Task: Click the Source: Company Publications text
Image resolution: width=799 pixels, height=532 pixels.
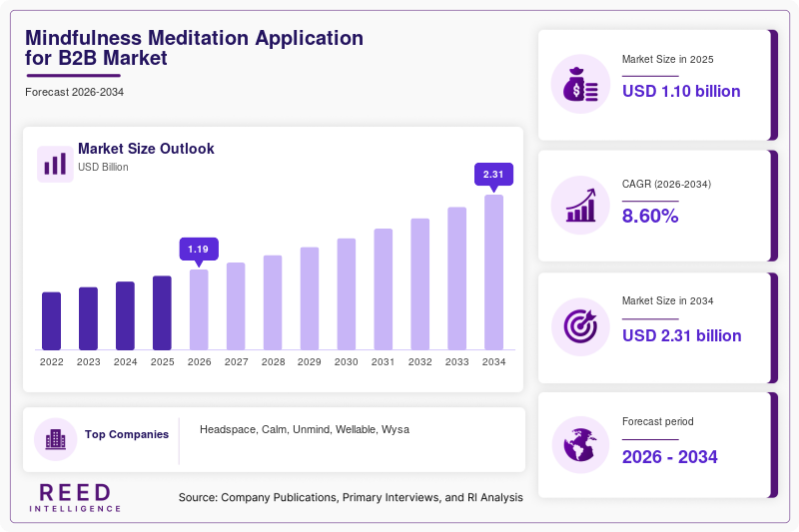Action: 351,497
